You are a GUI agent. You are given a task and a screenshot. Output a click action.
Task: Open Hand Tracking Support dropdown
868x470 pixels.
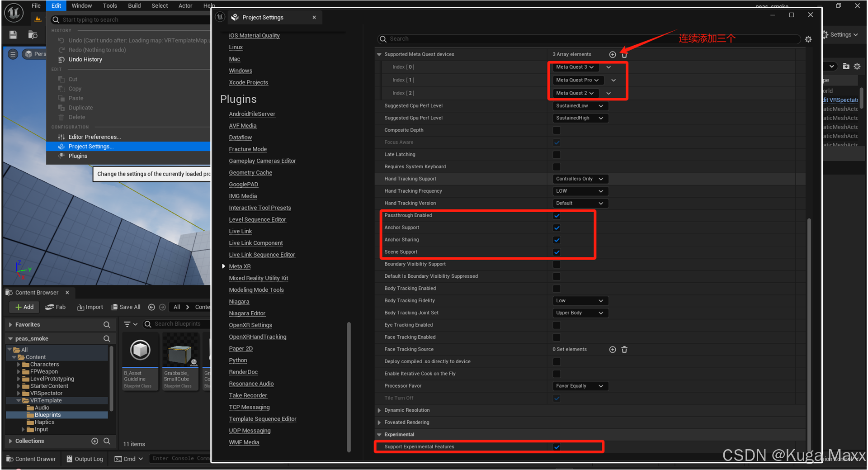[x=580, y=179]
